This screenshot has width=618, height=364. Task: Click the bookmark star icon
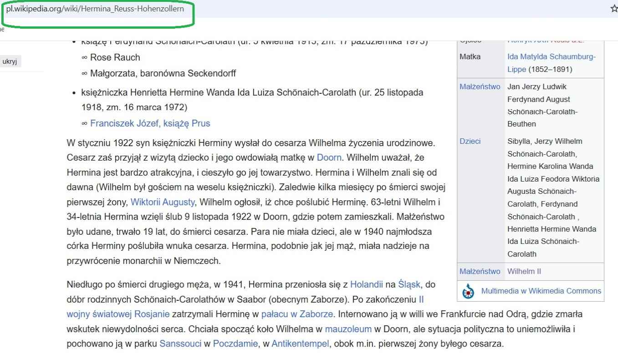point(613,10)
